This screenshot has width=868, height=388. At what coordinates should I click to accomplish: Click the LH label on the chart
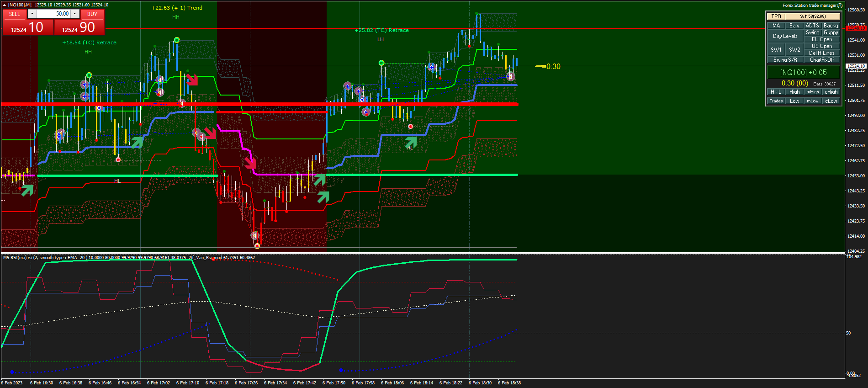[381, 39]
